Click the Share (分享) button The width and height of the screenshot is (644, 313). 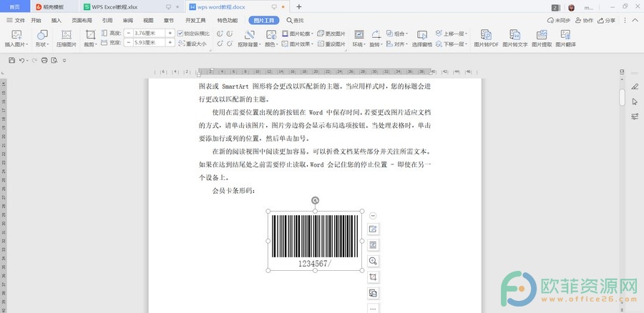click(x=607, y=20)
